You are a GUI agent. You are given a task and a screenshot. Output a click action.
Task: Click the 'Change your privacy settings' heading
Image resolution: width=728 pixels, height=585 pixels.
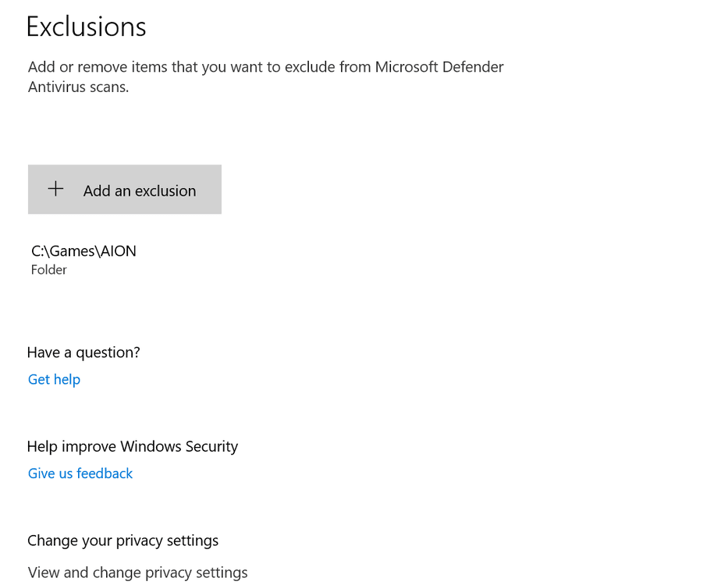[x=123, y=541]
